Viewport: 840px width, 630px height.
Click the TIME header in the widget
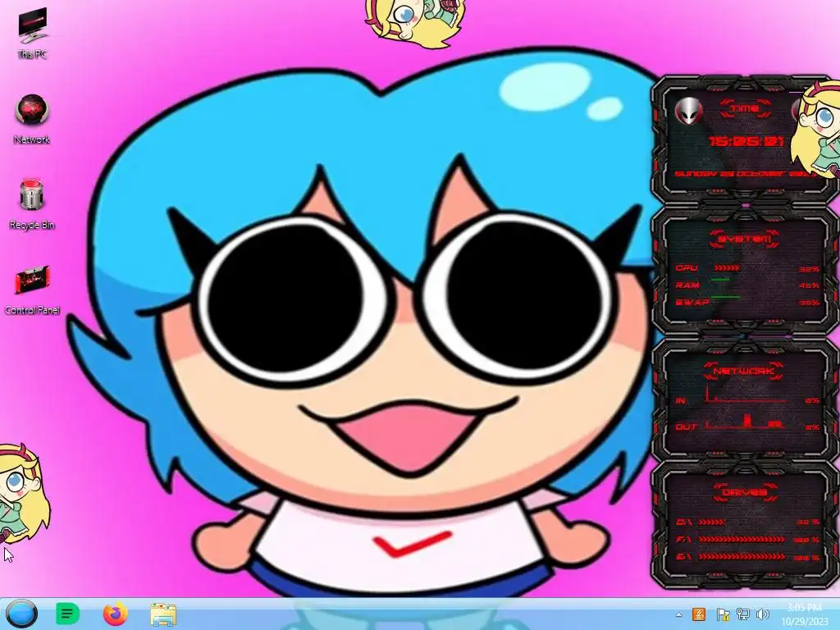click(745, 109)
